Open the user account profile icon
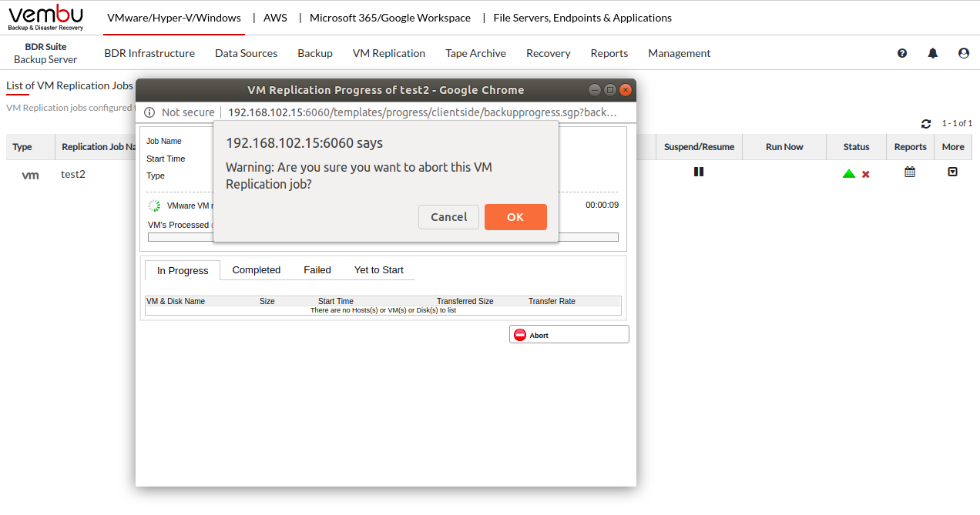This screenshot has width=980, height=515. [963, 53]
